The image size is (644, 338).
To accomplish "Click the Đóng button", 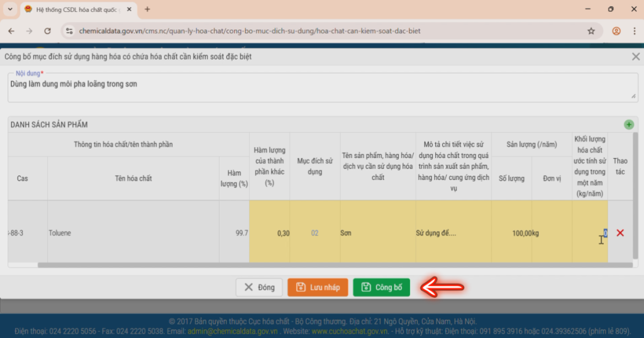I will (x=259, y=287).
